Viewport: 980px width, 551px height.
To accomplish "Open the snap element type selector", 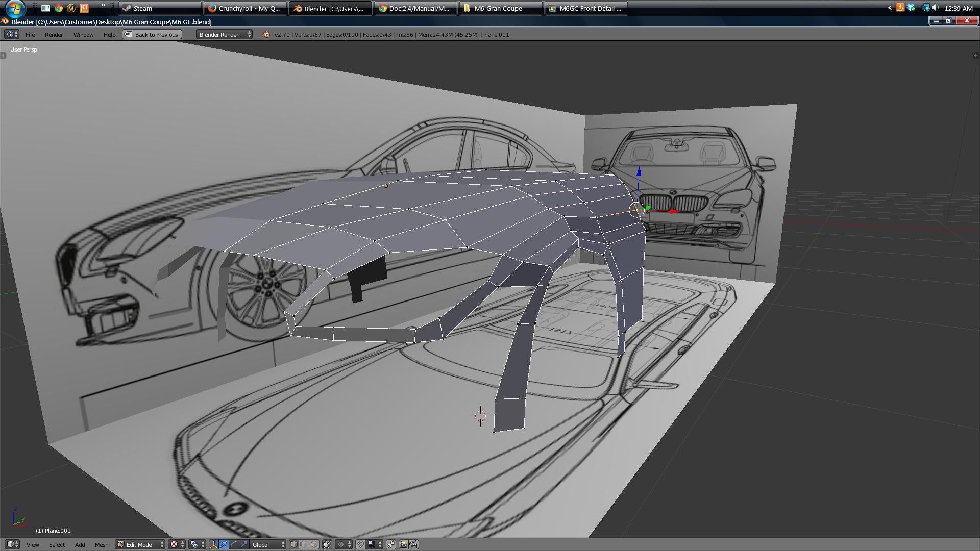I will coord(374,544).
